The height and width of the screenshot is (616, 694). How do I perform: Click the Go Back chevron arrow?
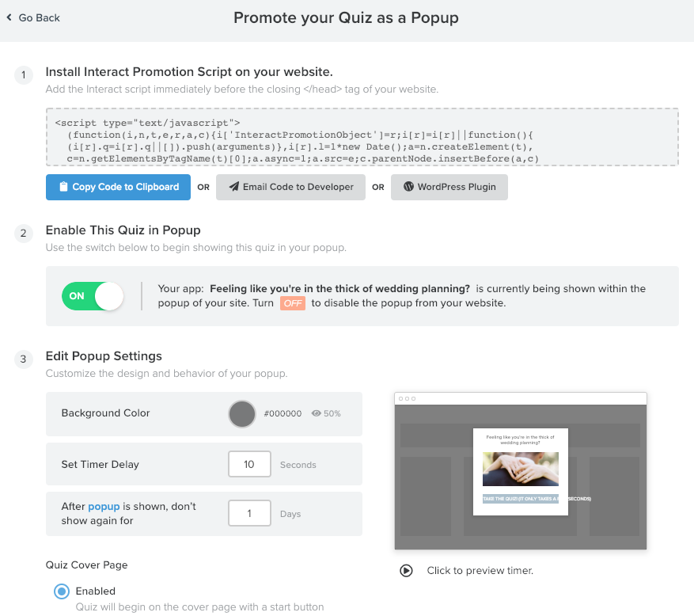(x=9, y=17)
